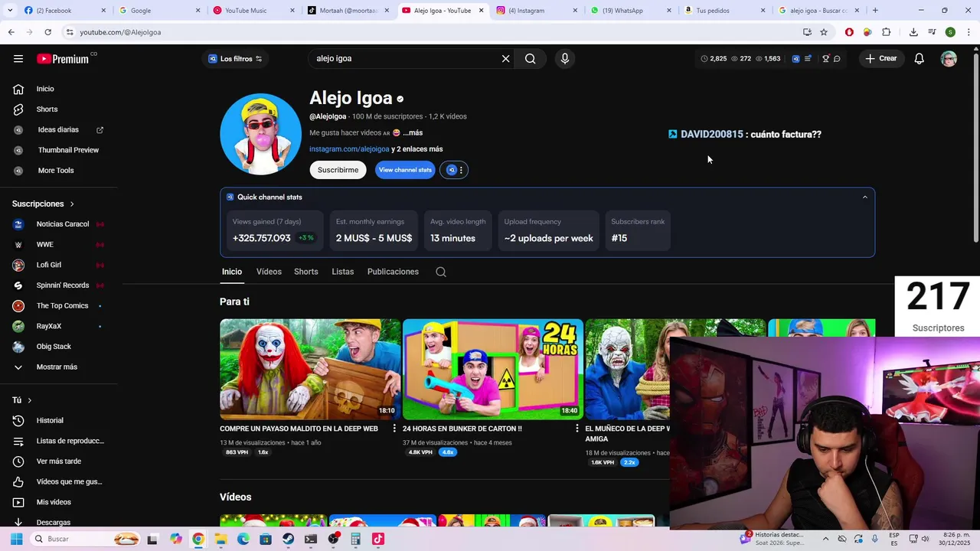The image size is (980, 551).
Task: Select the Inicio channel tab
Action: click(231, 272)
